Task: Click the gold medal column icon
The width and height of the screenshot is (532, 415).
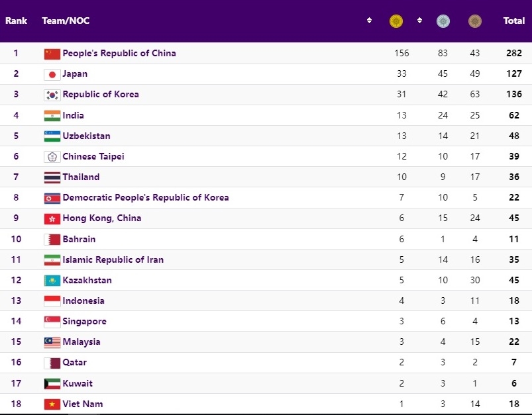Action: pyautogui.click(x=396, y=21)
